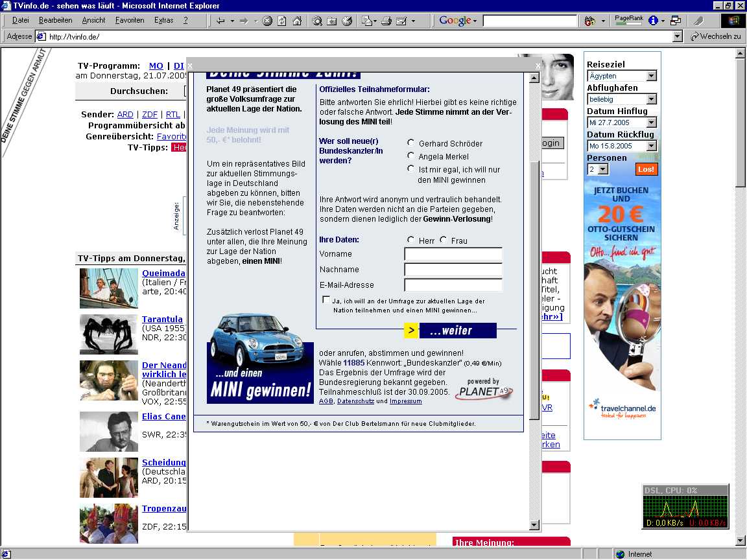
Task: Open the Impressum link
Action: (405, 401)
